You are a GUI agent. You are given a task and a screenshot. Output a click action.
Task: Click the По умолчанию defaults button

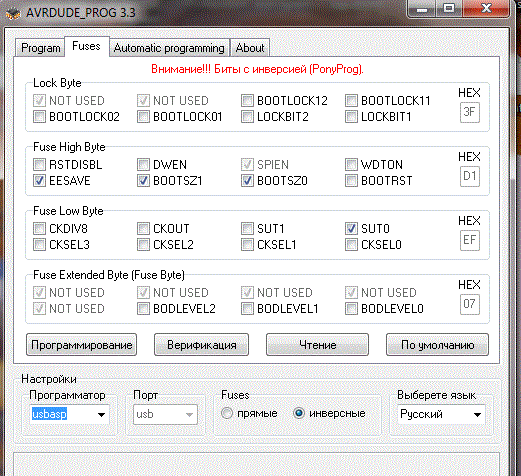coord(437,345)
